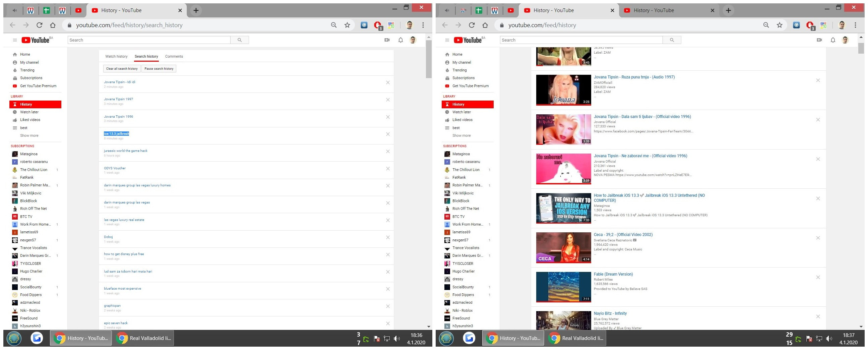This screenshot has height=350, width=868.
Task: Click the Windows Start orb in left taskbar
Action: pyautogui.click(x=14, y=338)
